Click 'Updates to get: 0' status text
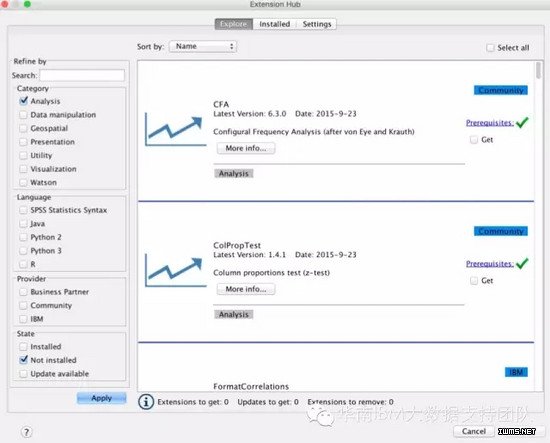 coord(268,402)
